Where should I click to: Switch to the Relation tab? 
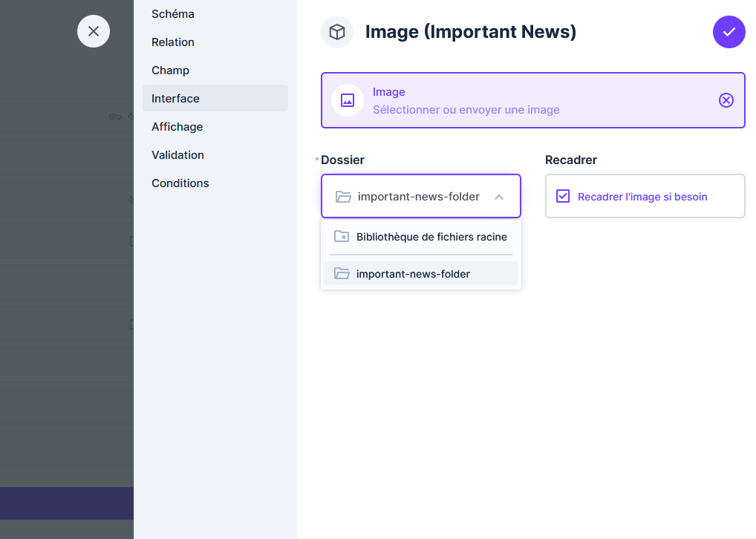click(x=173, y=42)
